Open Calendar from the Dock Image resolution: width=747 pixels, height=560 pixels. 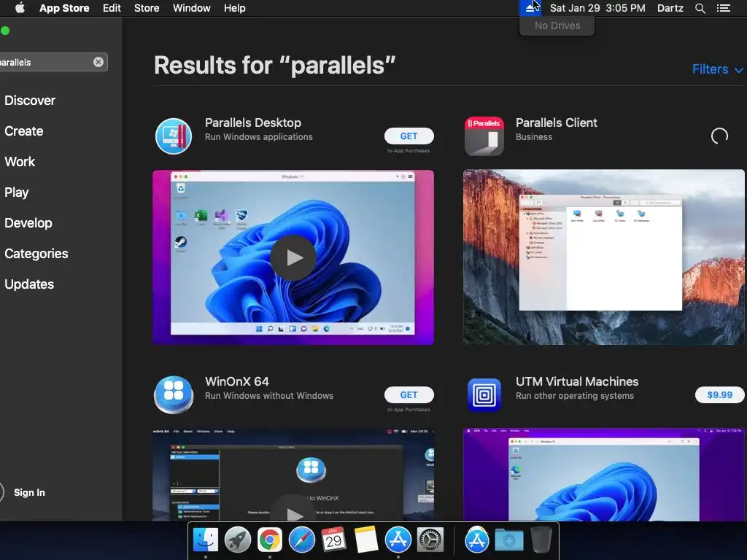pos(333,540)
